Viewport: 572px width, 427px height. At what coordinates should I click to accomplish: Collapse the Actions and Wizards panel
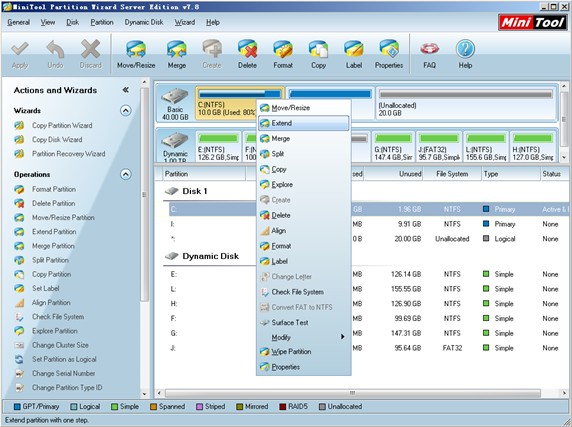pyautogui.click(x=125, y=90)
